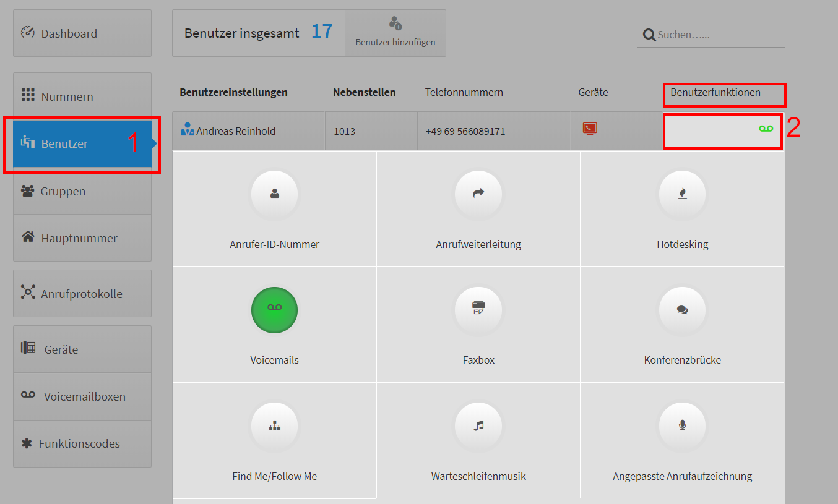Image resolution: width=838 pixels, height=504 pixels.
Task: Click the red phone device icon for Andreas Reinhold
Action: [x=590, y=128]
